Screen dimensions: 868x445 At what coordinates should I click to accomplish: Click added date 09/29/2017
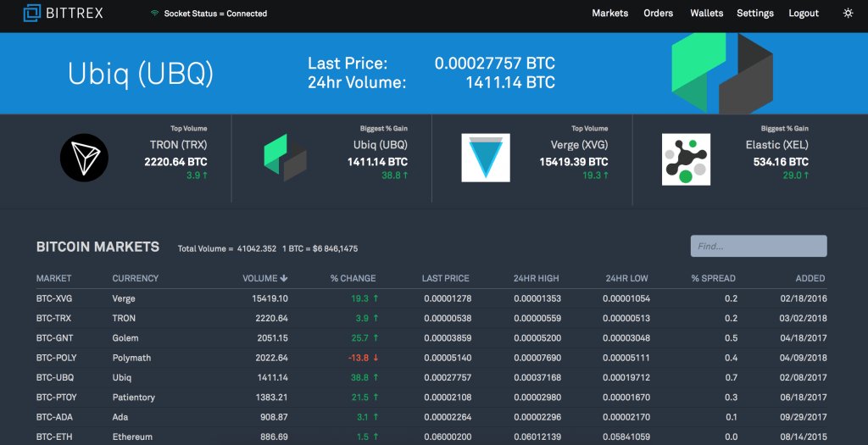point(804,417)
